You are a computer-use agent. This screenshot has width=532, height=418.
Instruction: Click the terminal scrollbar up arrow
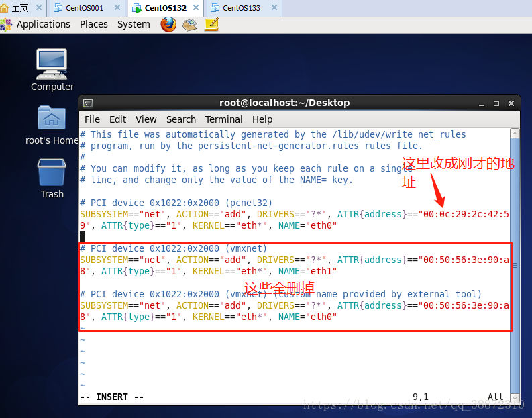[x=515, y=134]
